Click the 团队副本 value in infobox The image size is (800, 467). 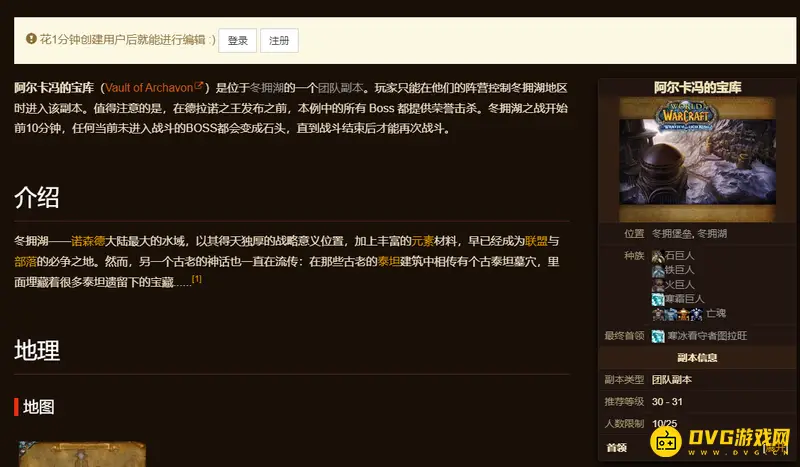672,380
